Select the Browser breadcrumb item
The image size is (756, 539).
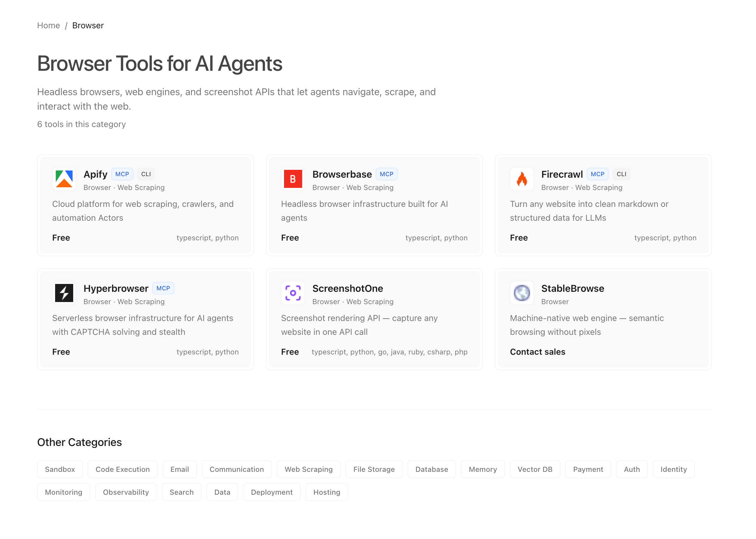pos(88,25)
